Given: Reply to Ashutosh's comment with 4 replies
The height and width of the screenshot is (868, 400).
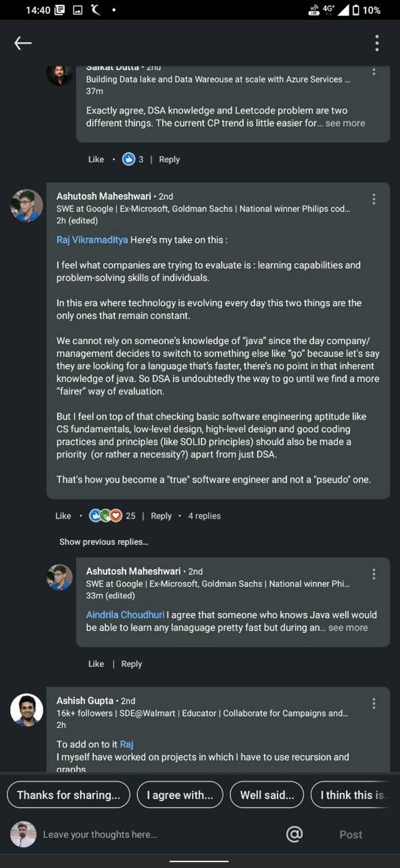Looking at the screenshot, I should [x=161, y=516].
